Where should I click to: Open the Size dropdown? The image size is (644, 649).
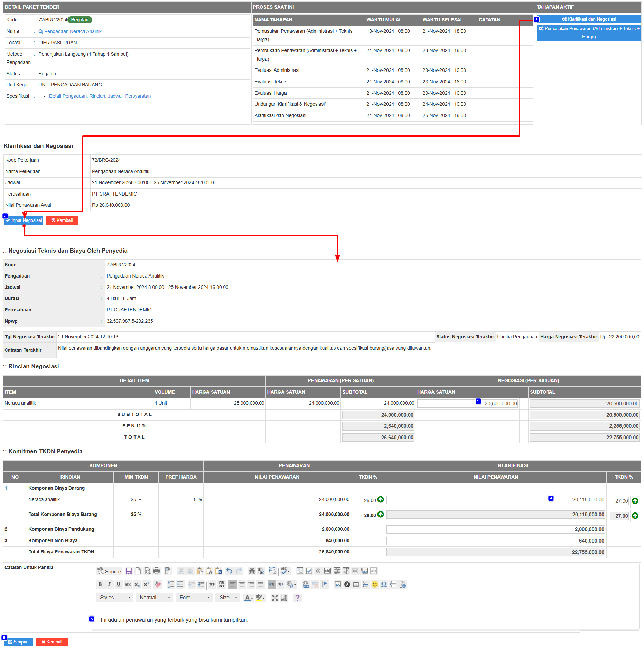tap(228, 598)
